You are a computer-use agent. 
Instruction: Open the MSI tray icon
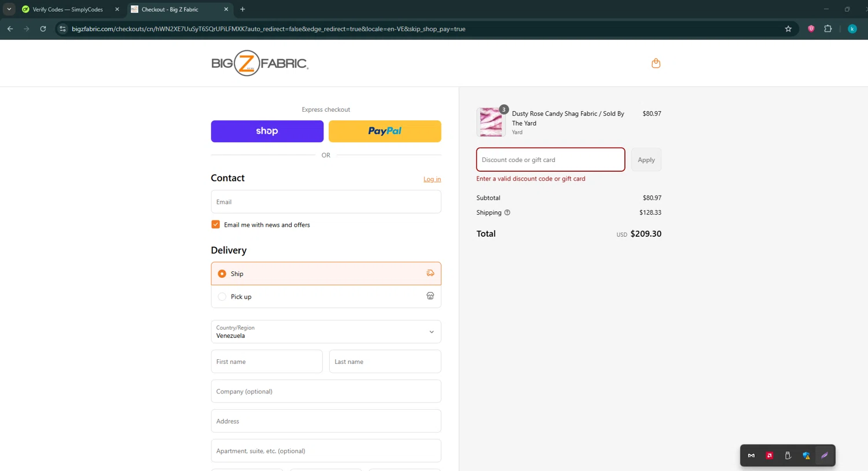(751, 455)
